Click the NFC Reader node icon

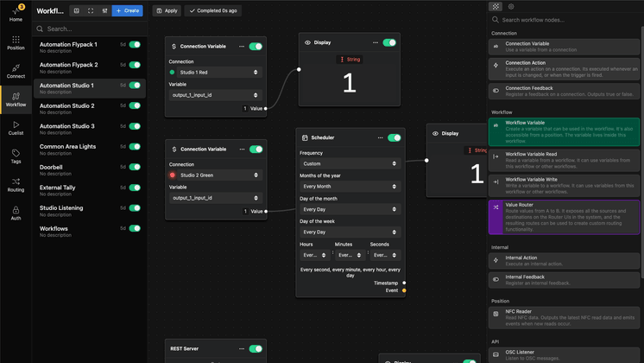click(496, 314)
